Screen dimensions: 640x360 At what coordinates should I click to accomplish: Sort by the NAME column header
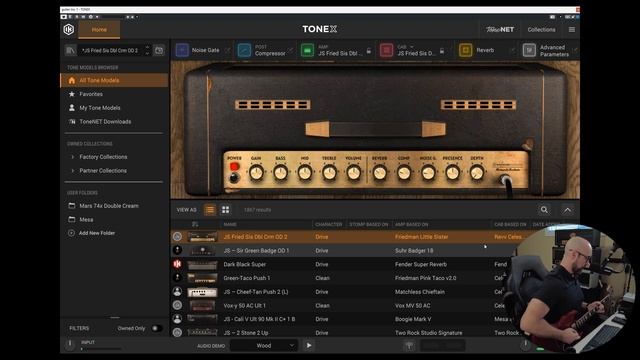[x=230, y=224]
